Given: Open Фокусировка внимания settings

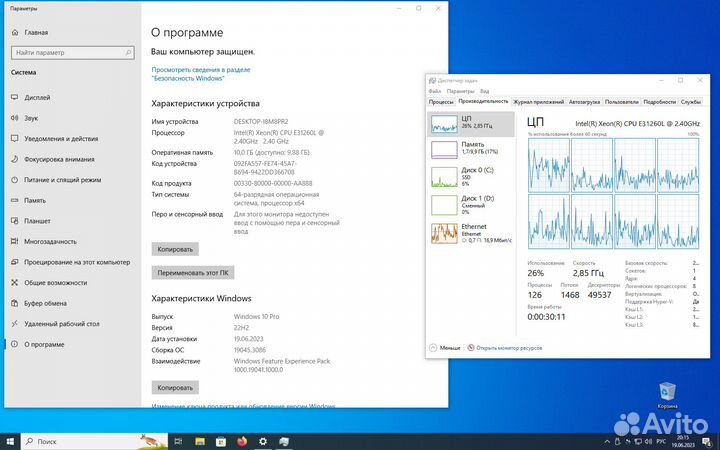Looking at the screenshot, I should [x=59, y=159].
